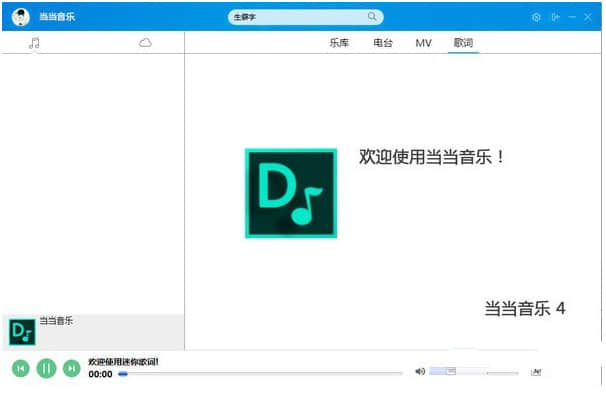606x395 pixels.
Task: Click the small album cover thumbnail
Action: click(x=22, y=332)
